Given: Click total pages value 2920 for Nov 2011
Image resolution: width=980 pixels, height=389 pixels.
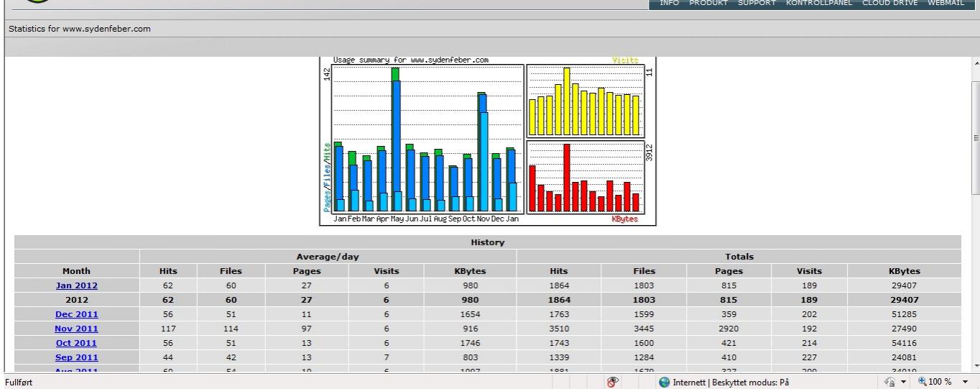Looking at the screenshot, I should coord(729,329).
